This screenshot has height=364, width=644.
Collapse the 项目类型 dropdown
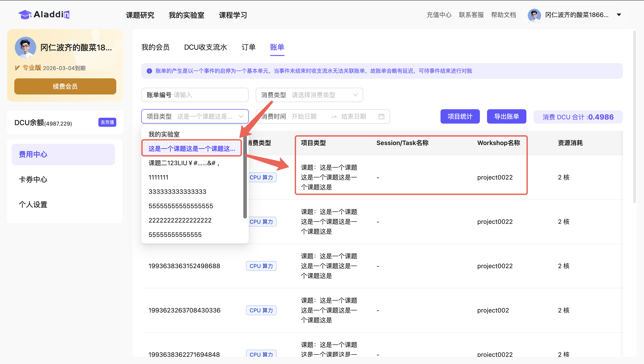pyautogui.click(x=241, y=116)
